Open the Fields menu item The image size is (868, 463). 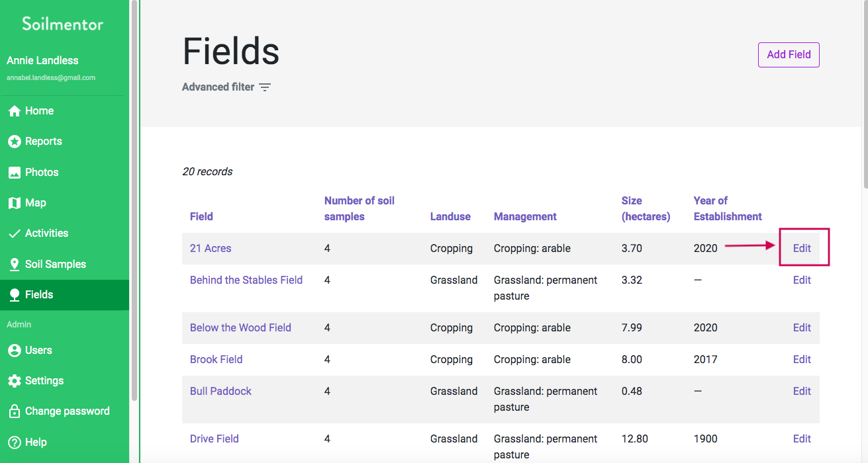pos(39,295)
